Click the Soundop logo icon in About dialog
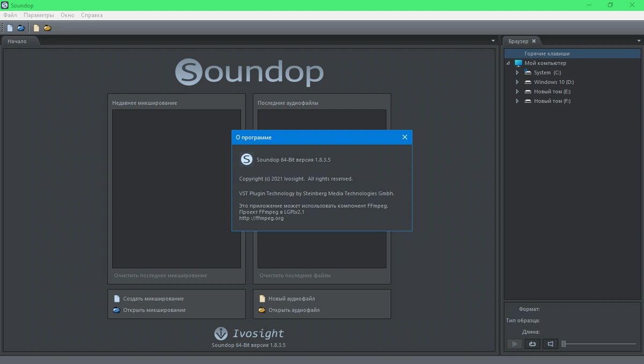Screen dimensions: 644x364 [x=246, y=159]
